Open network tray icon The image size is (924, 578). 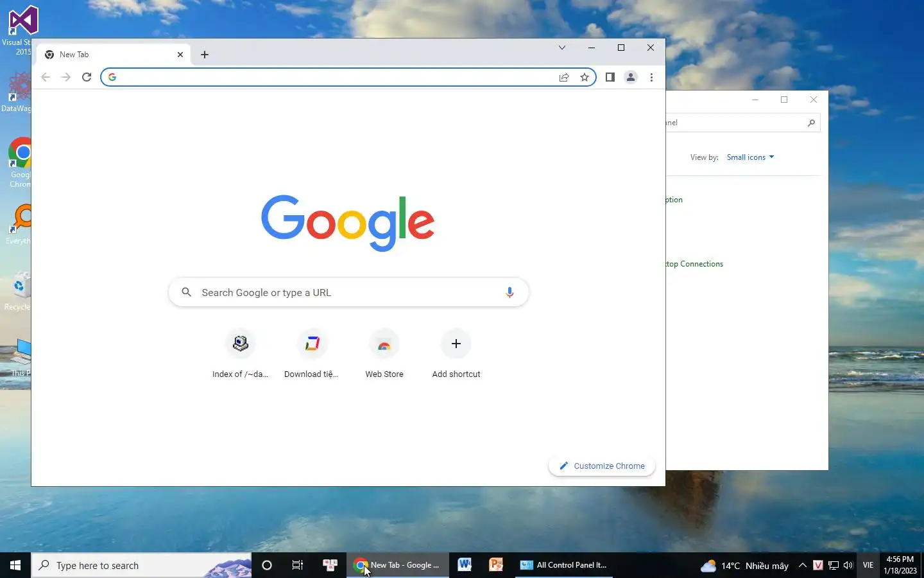[x=834, y=565]
